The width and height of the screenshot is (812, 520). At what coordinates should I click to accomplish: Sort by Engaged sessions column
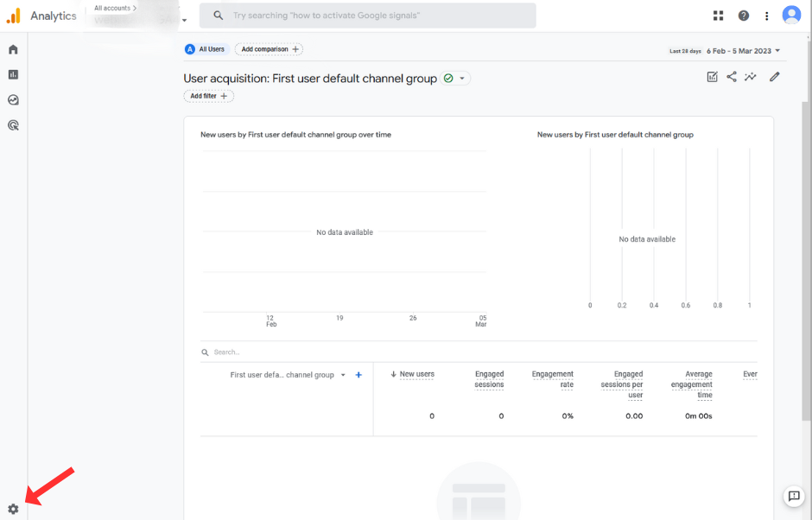tap(489, 379)
